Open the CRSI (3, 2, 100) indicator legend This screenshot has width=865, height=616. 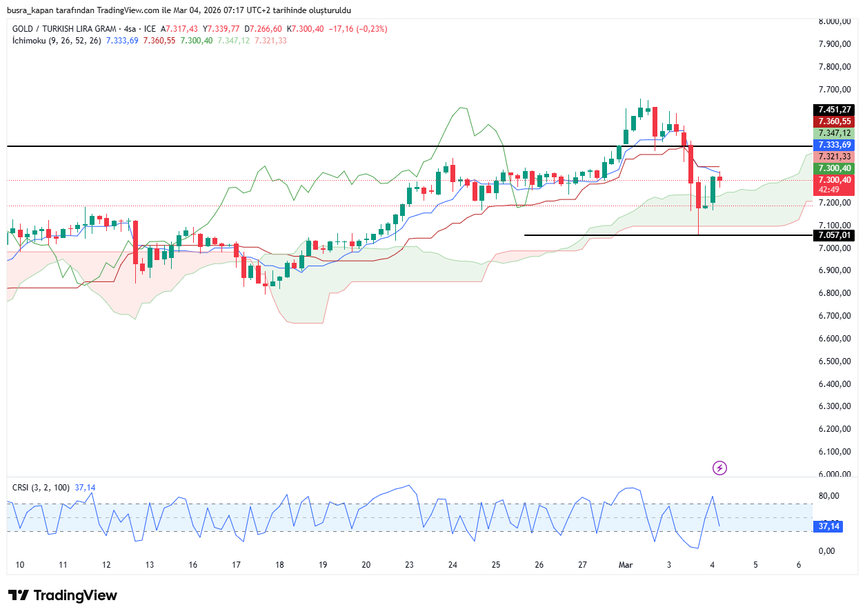41,488
